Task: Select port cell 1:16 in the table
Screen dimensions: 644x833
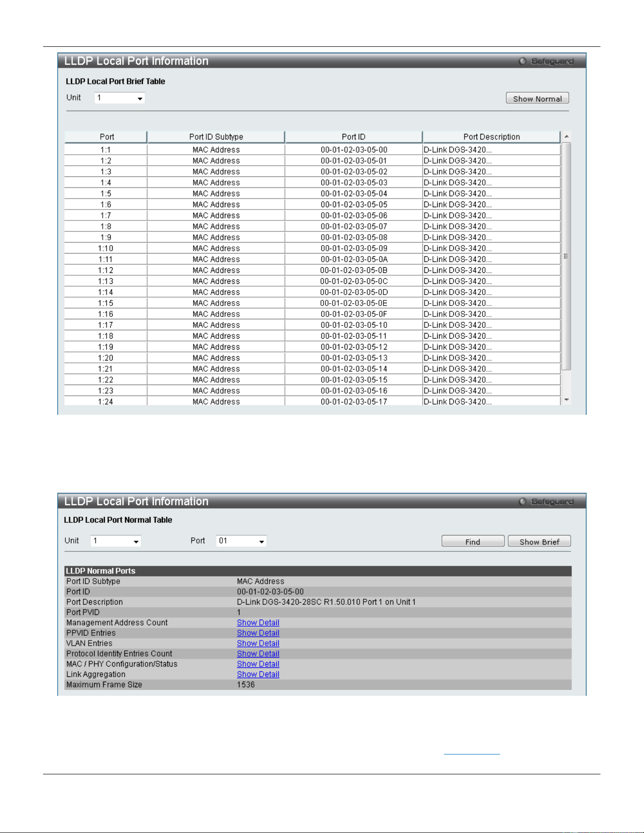Action: pos(106,314)
